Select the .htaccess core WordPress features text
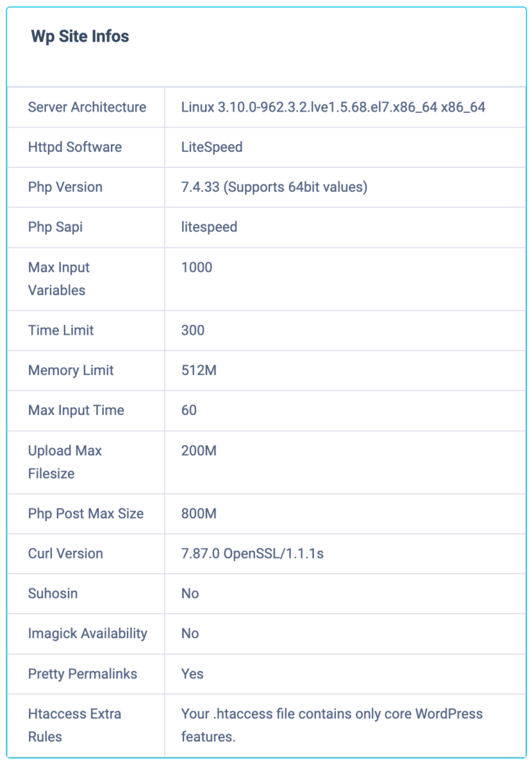532x767 pixels. 332,725
